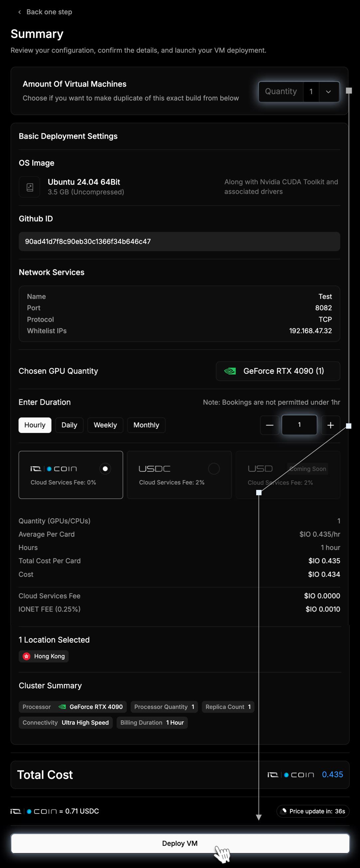Click the Deploy VM button
This screenshot has height=868, width=360.
coord(180,843)
